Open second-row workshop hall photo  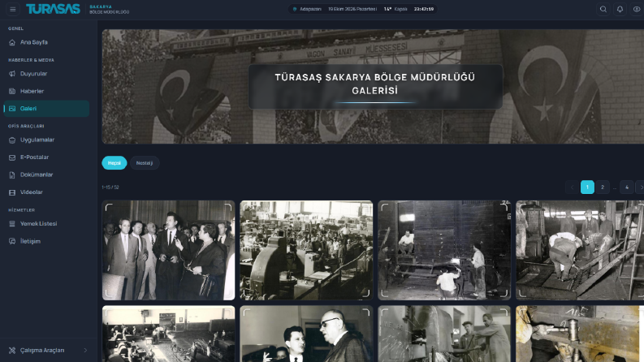(168, 334)
